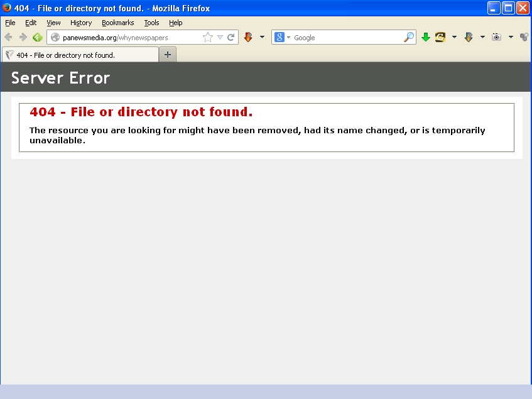532x399 pixels.
Task: Go forward with the forward arrow
Action: (x=23, y=37)
